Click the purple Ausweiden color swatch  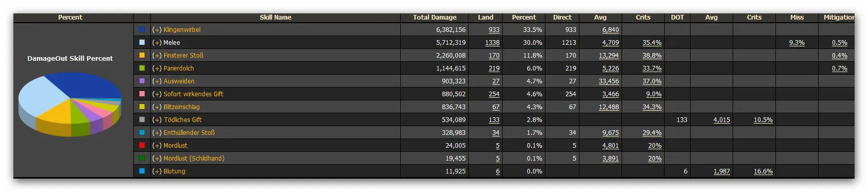(x=142, y=81)
